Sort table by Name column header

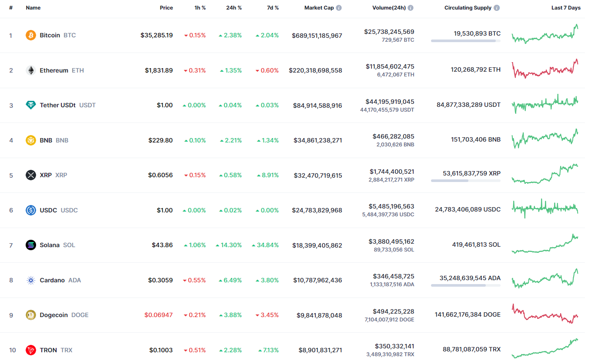coord(33,8)
